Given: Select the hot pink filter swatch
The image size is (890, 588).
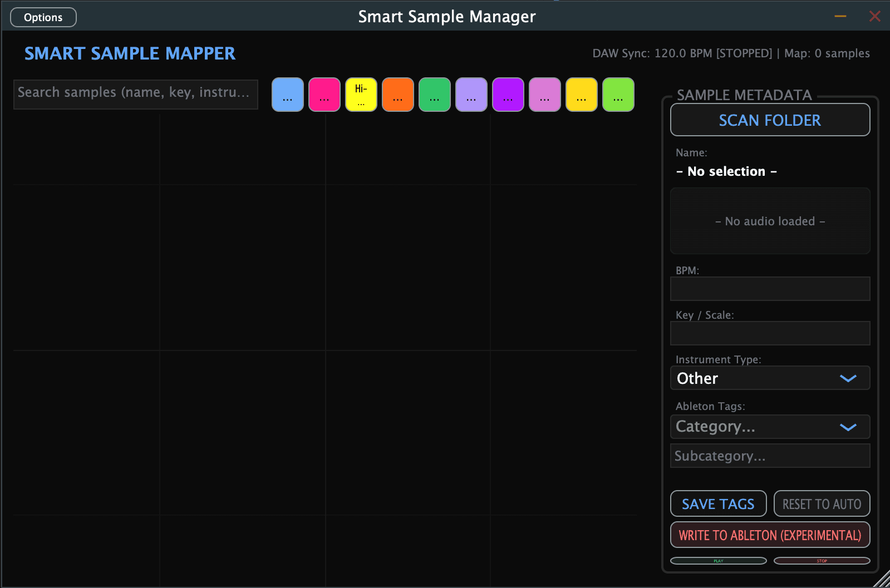Looking at the screenshot, I should click(x=324, y=95).
